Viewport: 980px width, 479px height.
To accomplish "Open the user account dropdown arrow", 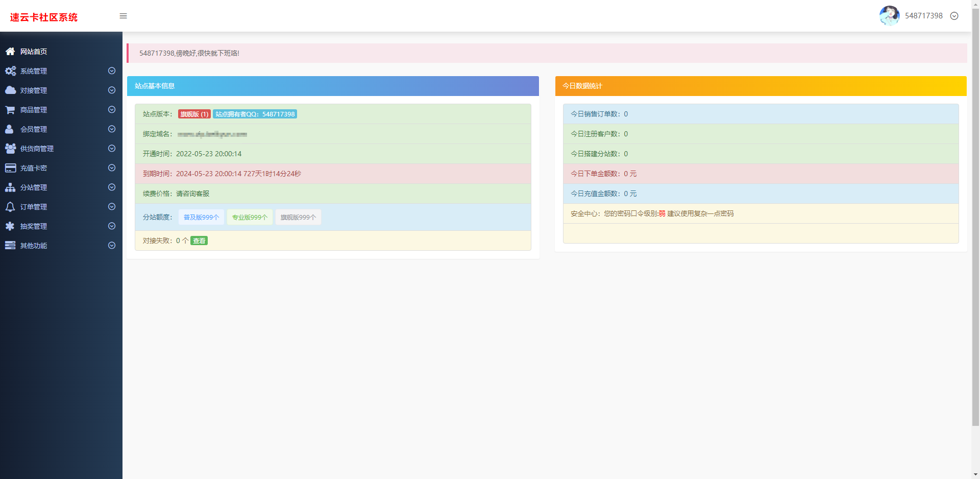I will [x=954, y=16].
